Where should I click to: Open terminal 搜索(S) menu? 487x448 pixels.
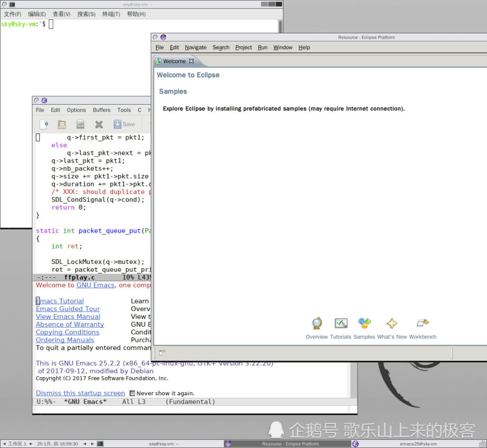[x=87, y=14]
